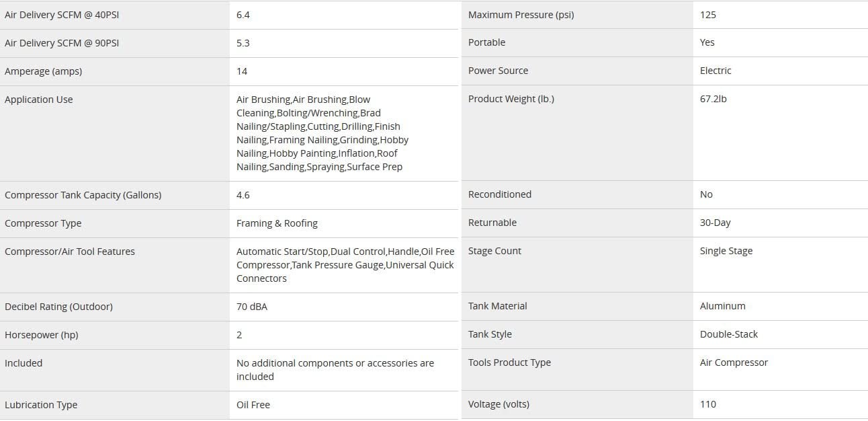This screenshot has width=868, height=421.
Task: Click the "Electric" power source value
Action: (715, 71)
